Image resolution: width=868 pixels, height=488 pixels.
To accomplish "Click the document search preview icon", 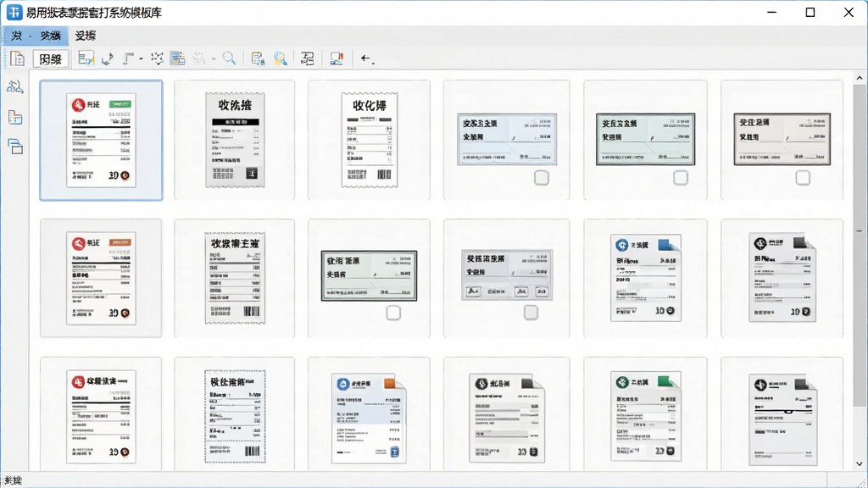I will click(280, 58).
